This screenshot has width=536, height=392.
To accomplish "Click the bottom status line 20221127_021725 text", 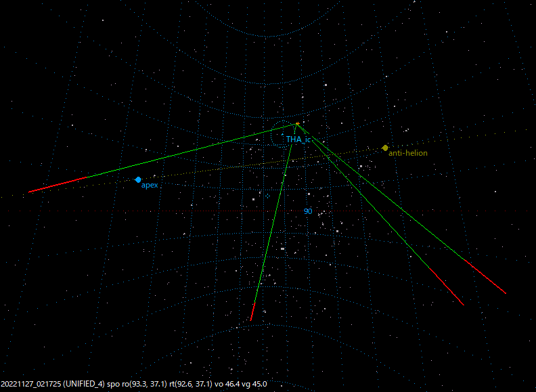I will pyautogui.click(x=133, y=384).
